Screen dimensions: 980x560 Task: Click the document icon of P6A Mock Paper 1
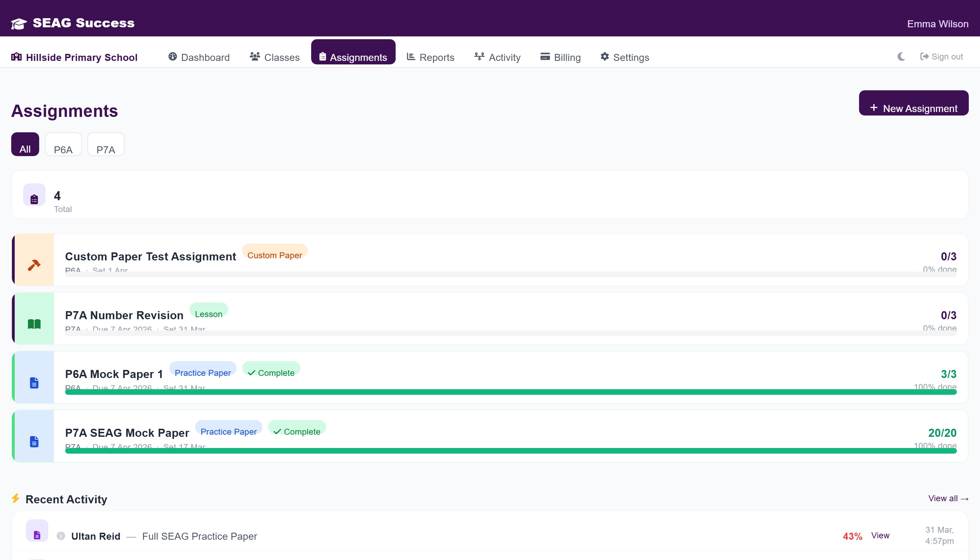click(34, 383)
